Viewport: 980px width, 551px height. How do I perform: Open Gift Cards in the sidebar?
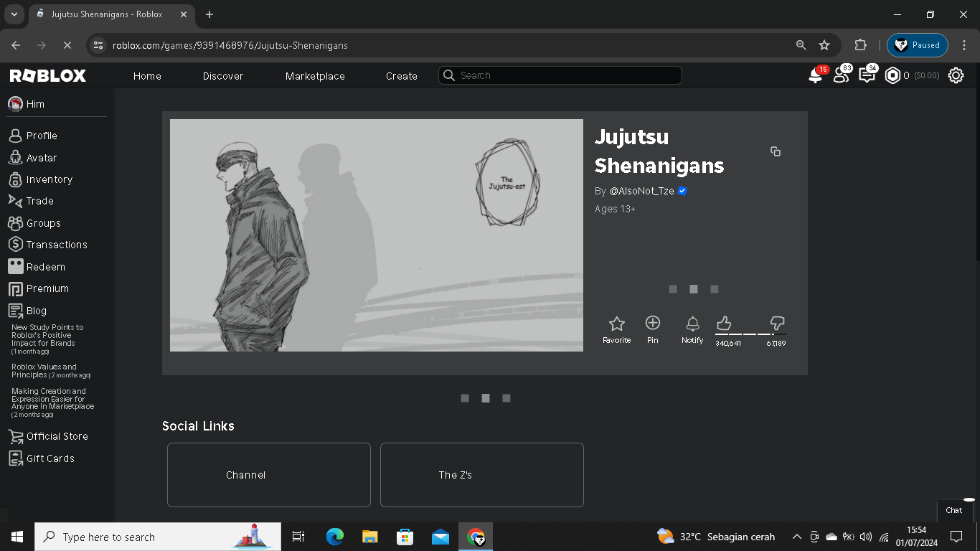pos(50,458)
